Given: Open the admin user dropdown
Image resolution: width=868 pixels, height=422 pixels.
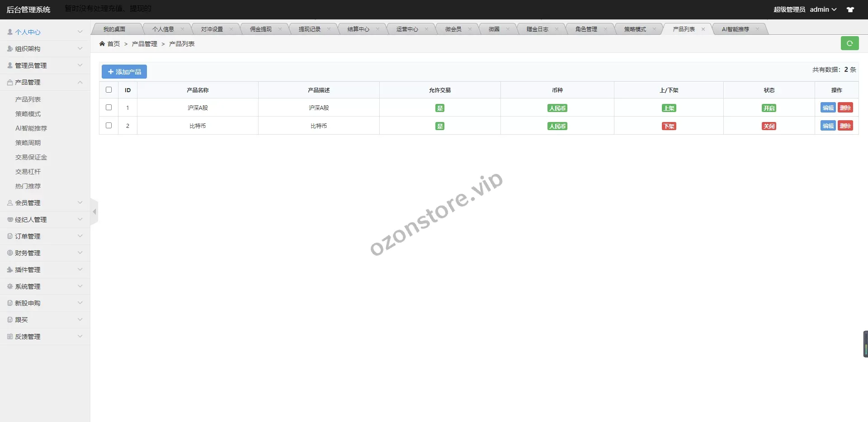Looking at the screenshot, I should tap(823, 9).
